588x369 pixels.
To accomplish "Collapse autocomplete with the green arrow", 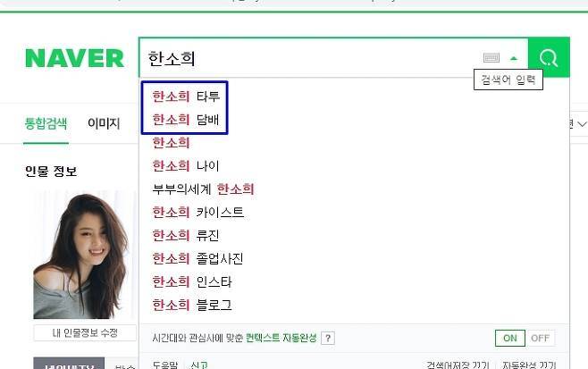I will pyautogui.click(x=514, y=58).
